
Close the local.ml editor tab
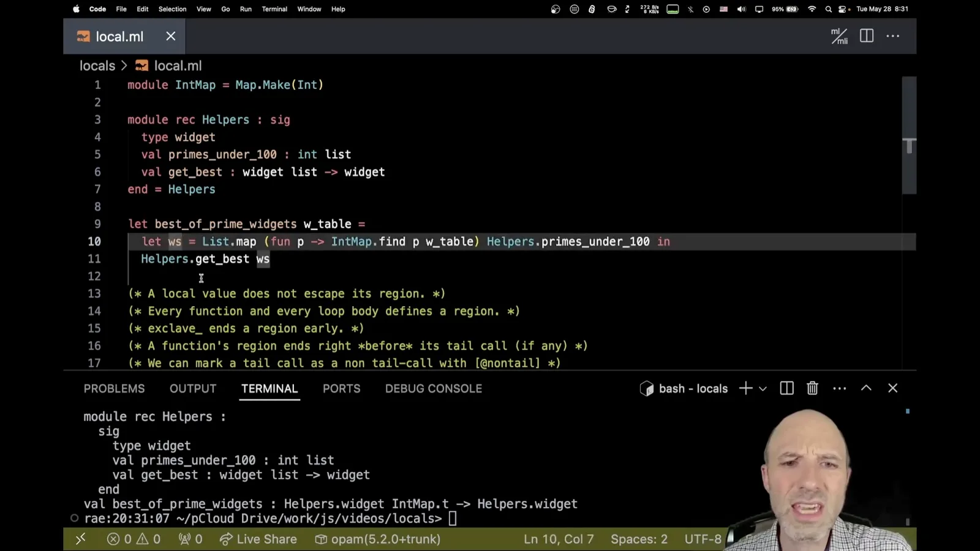171,36
